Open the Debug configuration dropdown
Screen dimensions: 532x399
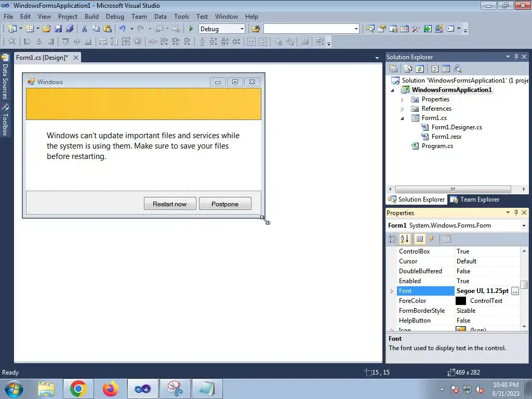242,29
